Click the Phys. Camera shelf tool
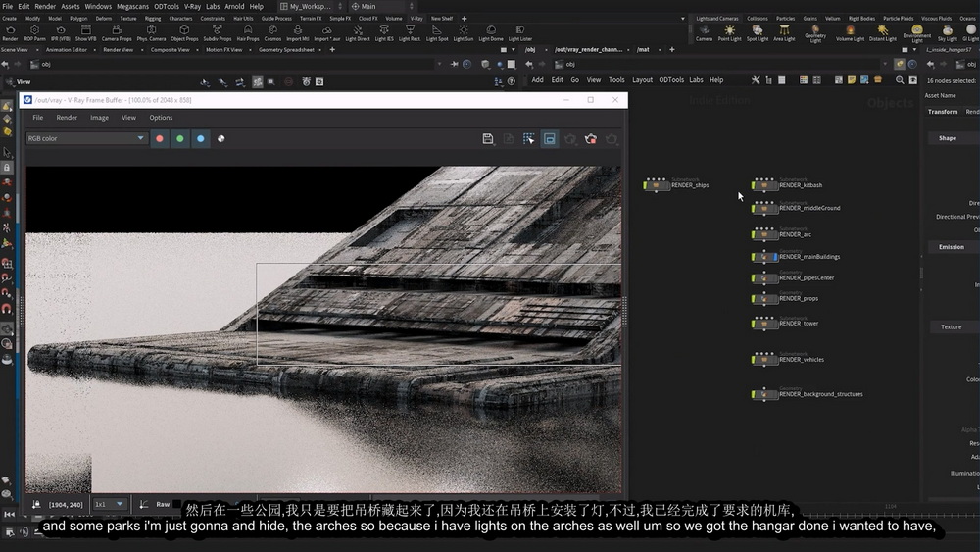 pos(151,33)
